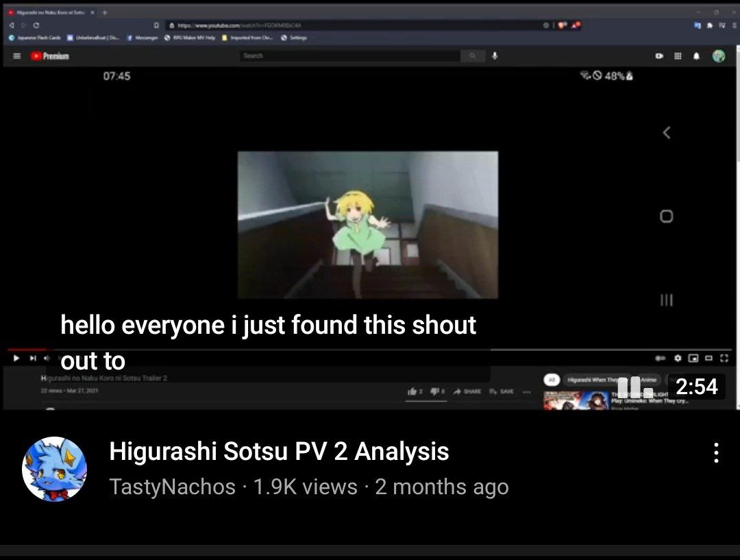Expand the Imported from Ch... bookmark folder
The width and height of the screenshot is (740, 560).
[248, 38]
